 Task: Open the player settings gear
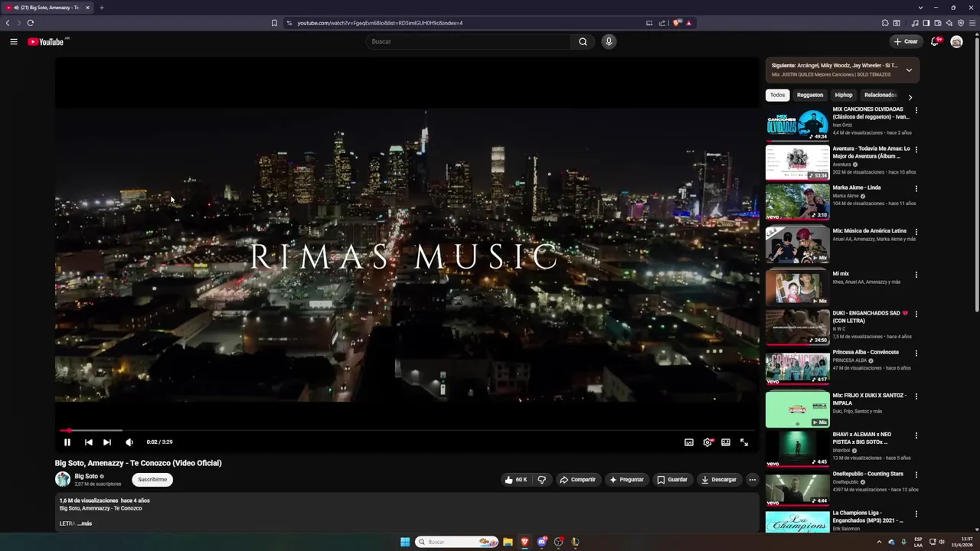point(707,442)
